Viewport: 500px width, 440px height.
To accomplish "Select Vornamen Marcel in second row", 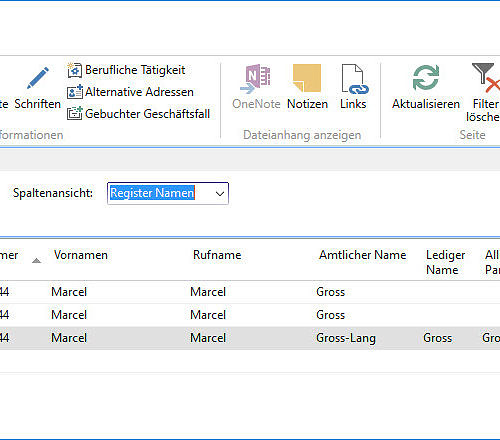I will click(69, 315).
